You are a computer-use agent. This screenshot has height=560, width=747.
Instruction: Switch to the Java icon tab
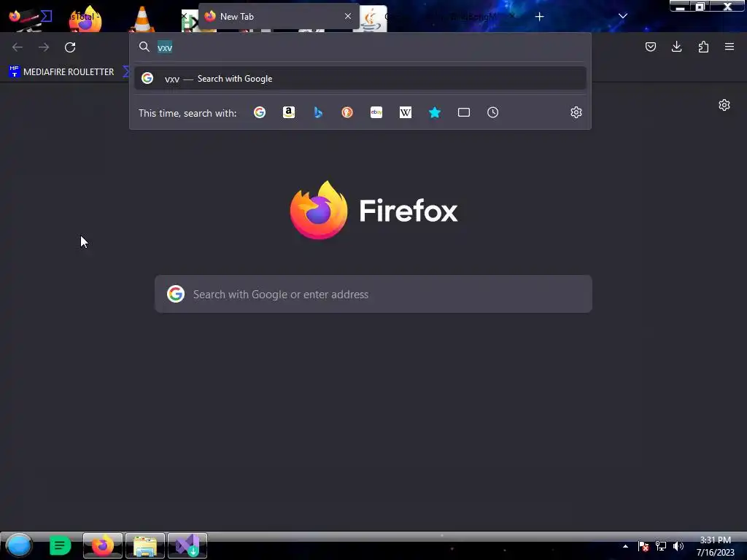coord(373,18)
